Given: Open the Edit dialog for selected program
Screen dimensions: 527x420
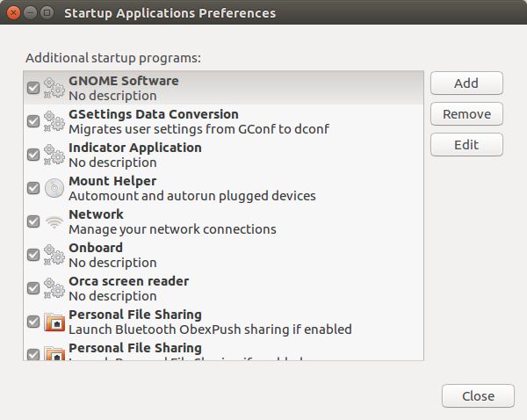Looking at the screenshot, I should 466,145.
